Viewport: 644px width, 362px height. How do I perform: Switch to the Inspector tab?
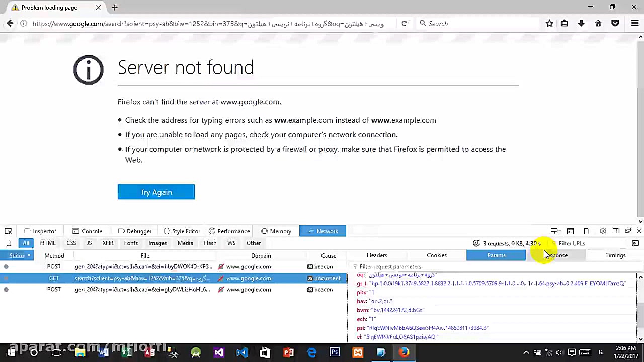coord(40,231)
